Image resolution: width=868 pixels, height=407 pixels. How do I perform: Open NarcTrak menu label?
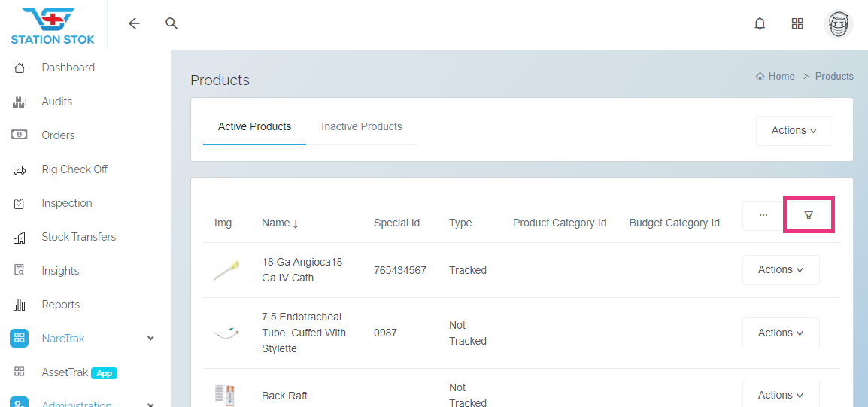(x=63, y=338)
